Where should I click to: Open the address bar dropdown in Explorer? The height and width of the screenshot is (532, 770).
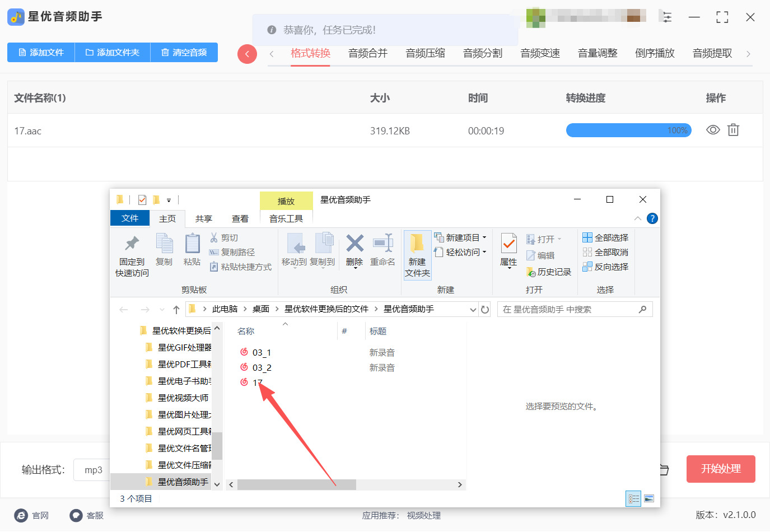coord(472,309)
